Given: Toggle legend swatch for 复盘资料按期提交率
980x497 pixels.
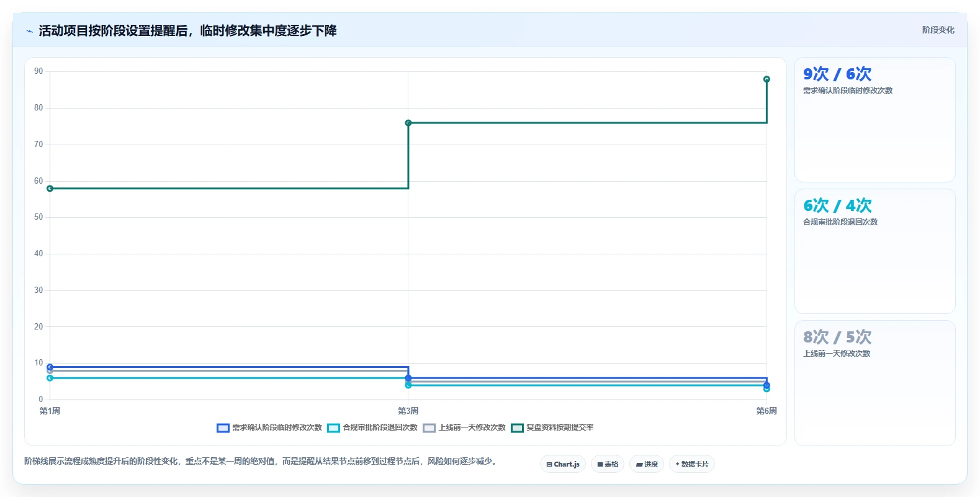Looking at the screenshot, I should coord(517,428).
